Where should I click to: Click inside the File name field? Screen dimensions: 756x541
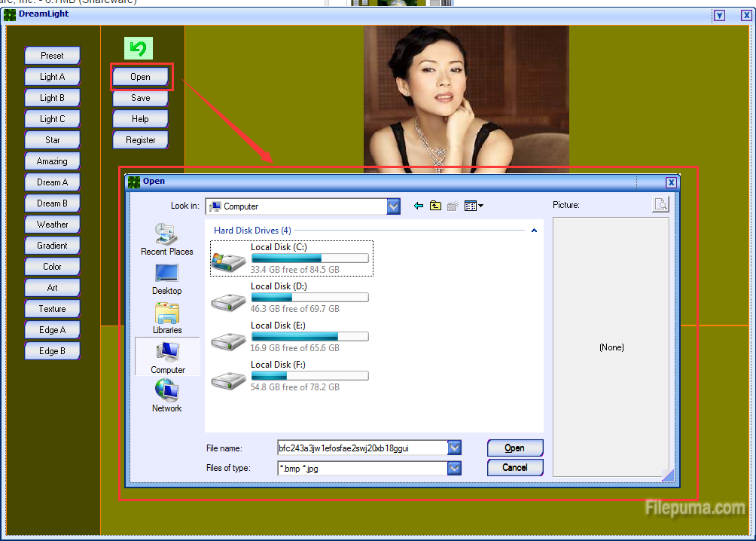[x=361, y=448]
